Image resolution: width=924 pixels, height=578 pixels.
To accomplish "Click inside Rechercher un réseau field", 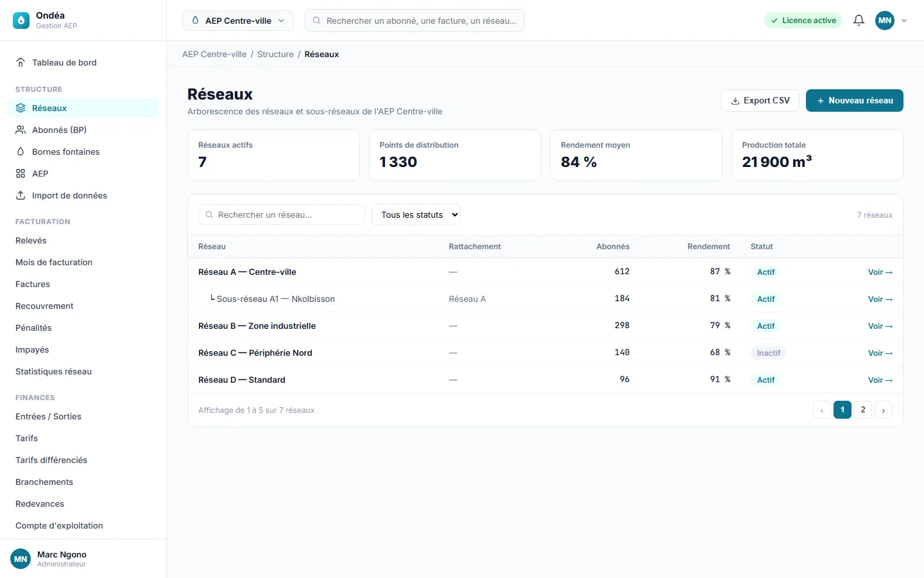I will point(282,215).
